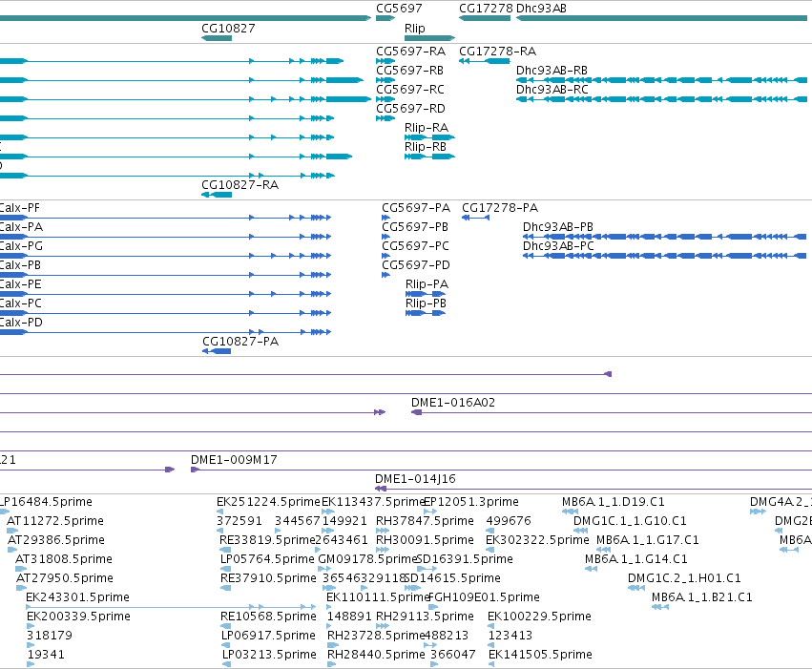Select the CG17278-PA protein label
This screenshot has width=812, height=669.
coord(500,208)
